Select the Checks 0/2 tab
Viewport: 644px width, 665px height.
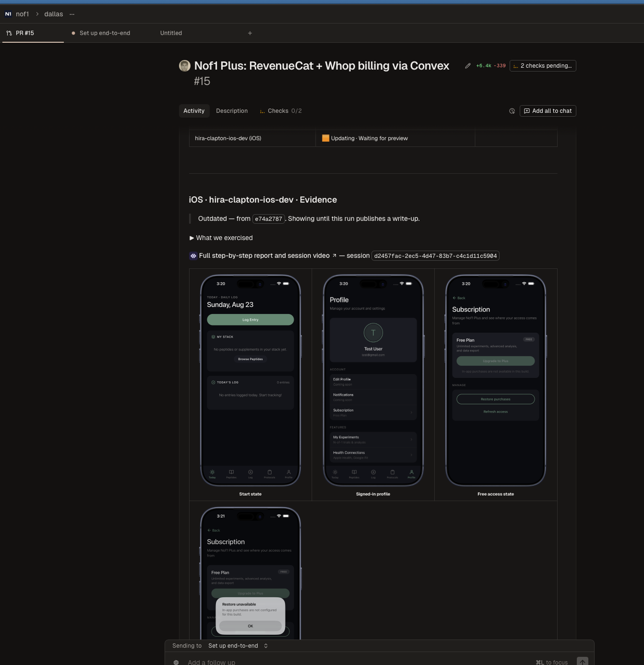(x=281, y=111)
